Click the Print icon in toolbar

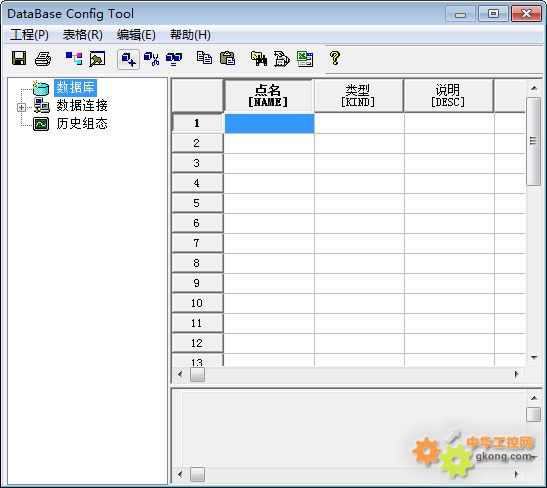click(43, 59)
